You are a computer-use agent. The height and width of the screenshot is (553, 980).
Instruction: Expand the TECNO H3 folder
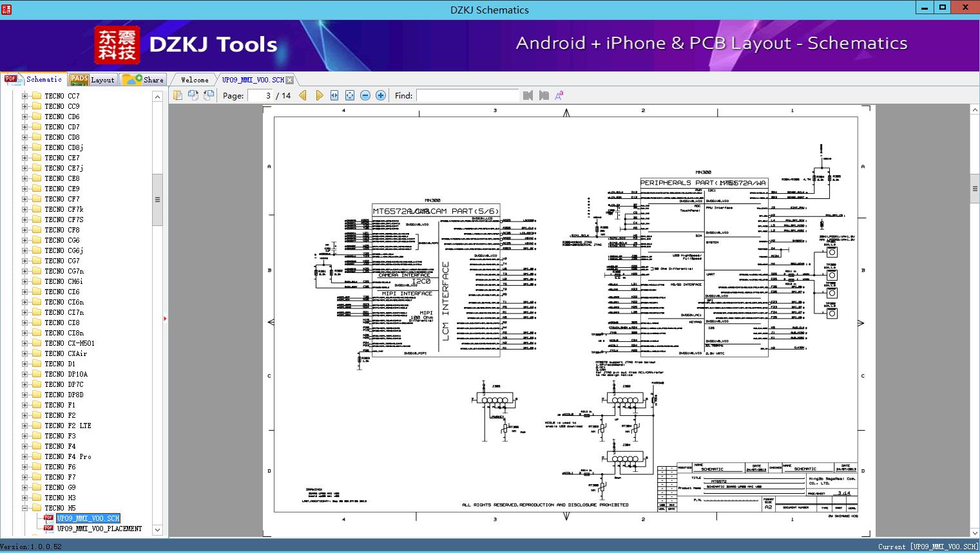tap(24, 498)
